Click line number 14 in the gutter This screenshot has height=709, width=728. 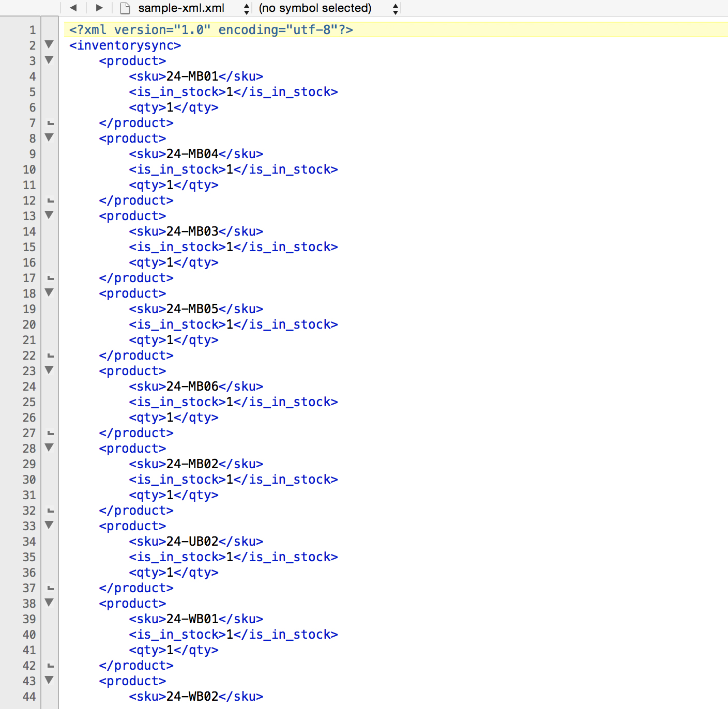[29, 232]
